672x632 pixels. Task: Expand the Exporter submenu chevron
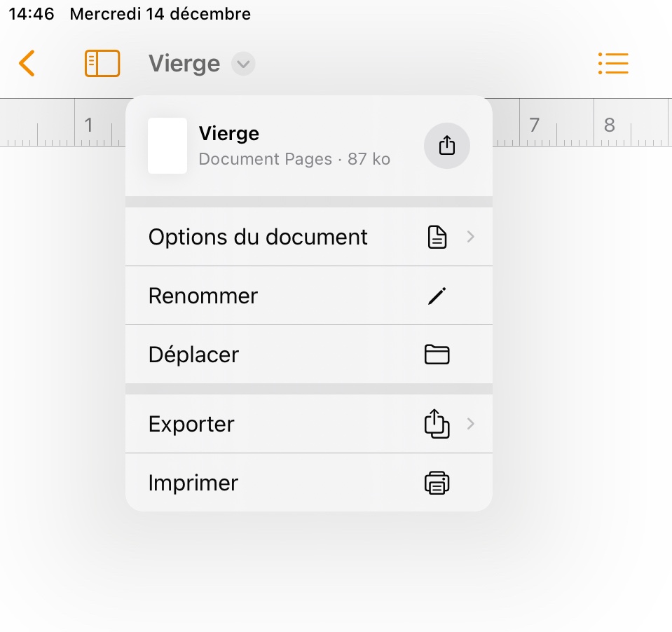(471, 424)
